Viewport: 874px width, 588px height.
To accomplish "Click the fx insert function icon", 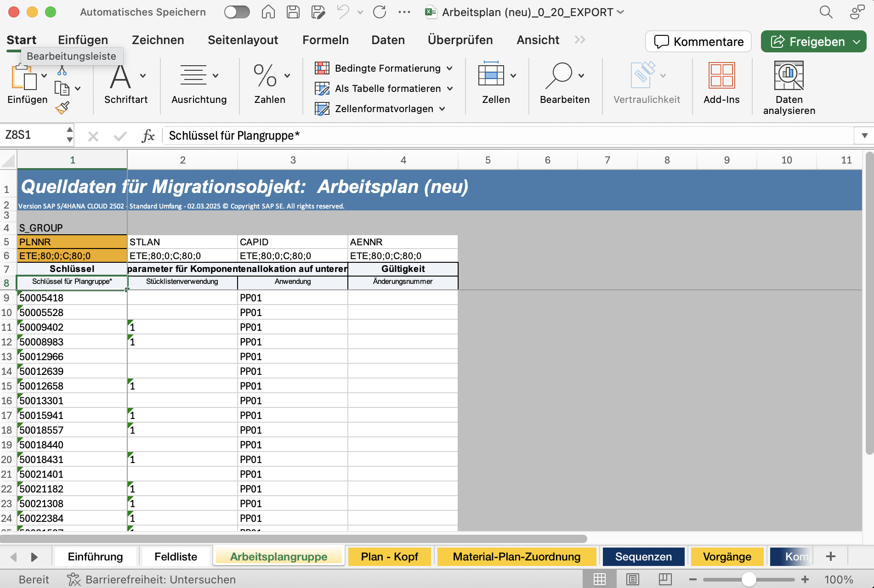I will pyautogui.click(x=148, y=136).
